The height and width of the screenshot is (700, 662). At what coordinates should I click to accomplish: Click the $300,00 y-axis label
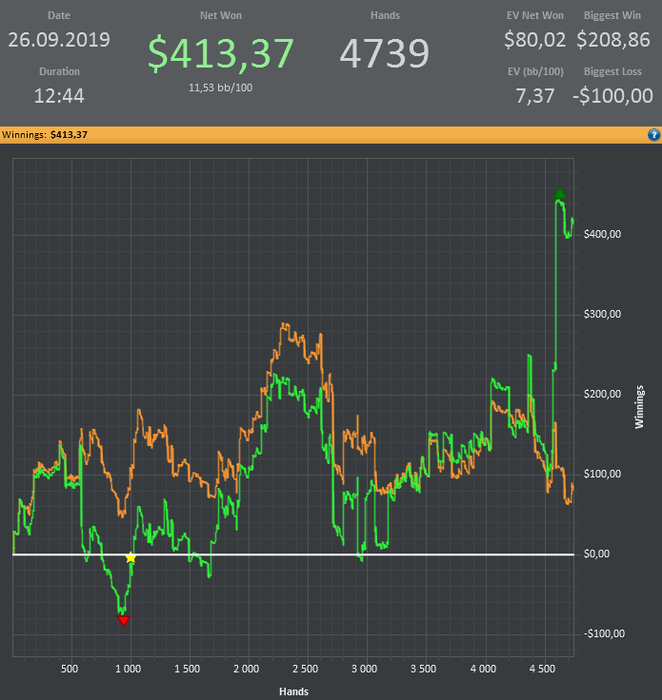click(x=602, y=314)
